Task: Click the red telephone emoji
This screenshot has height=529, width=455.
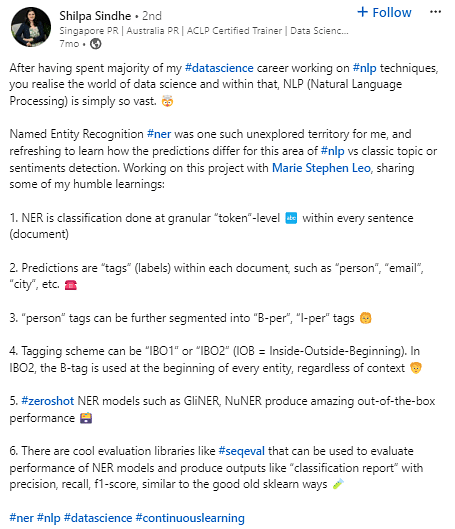Action: [x=70, y=285]
